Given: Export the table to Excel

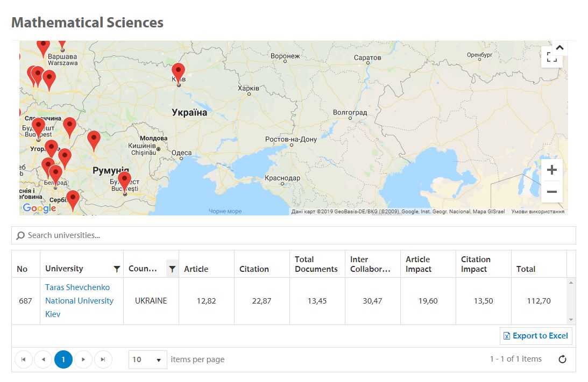Looking at the screenshot, I should click(x=535, y=336).
